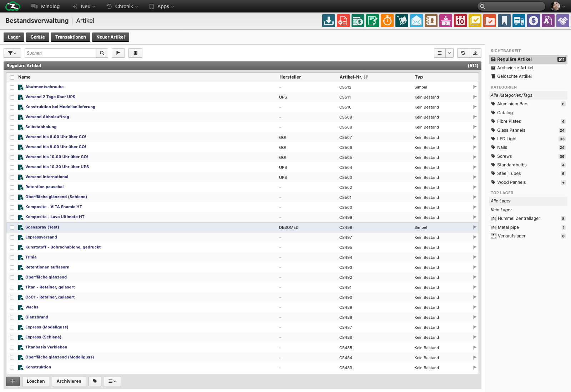
Task: Refresh the article list
Action: coord(463,53)
